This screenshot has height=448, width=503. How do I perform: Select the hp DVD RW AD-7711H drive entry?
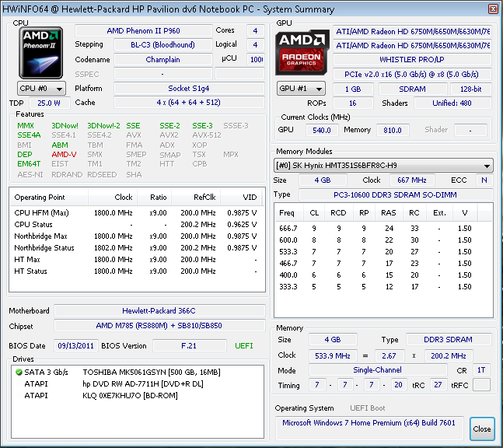(x=114, y=383)
